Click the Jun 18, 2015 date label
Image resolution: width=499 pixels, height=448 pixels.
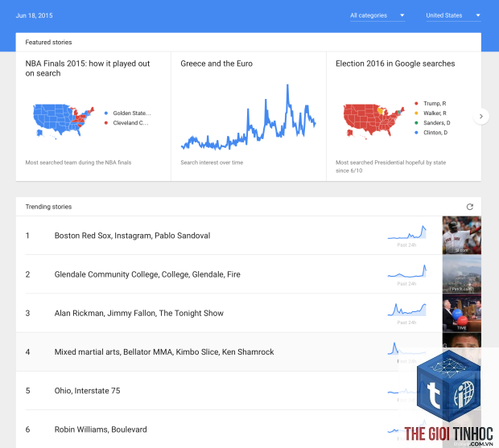click(34, 15)
